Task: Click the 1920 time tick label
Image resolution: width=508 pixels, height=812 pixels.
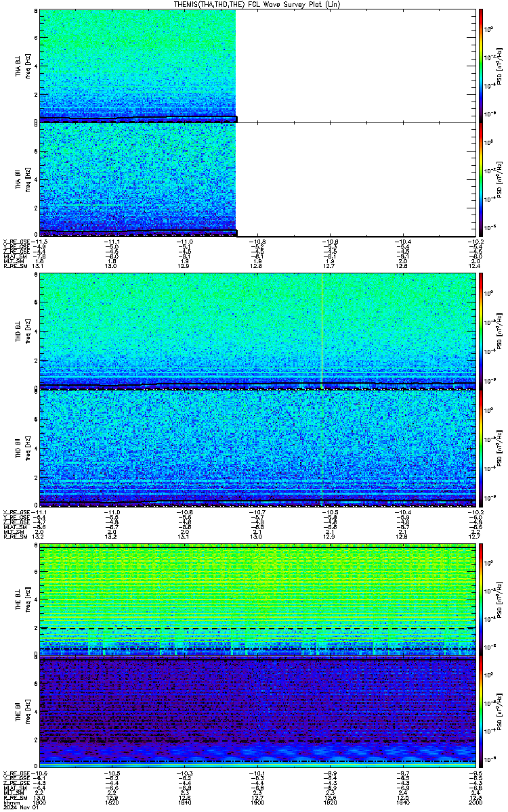Action: click(x=330, y=803)
